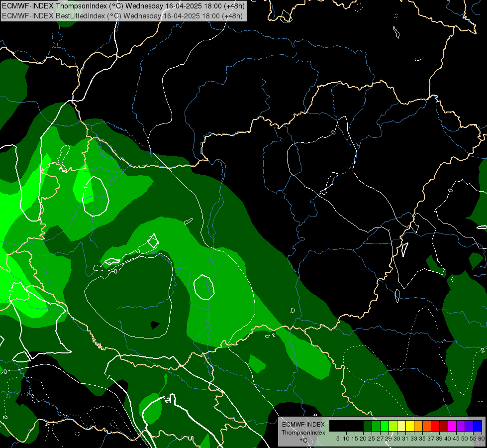Click the blue 55–60 legend swatch
Screen dimensions: 487x448
pyautogui.click(x=478, y=426)
